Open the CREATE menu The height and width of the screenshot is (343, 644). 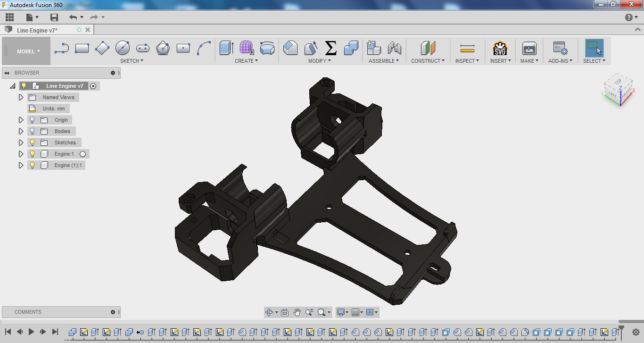pos(246,61)
